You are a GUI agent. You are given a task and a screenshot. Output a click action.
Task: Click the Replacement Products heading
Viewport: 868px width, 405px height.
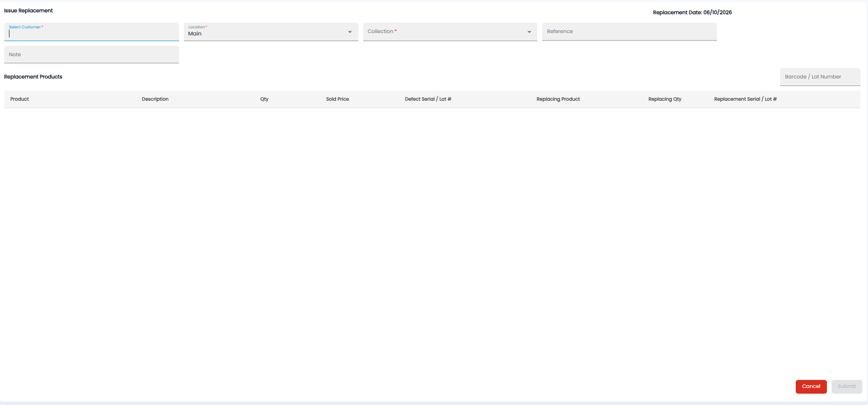pyautogui.click(x=33, y=77)
